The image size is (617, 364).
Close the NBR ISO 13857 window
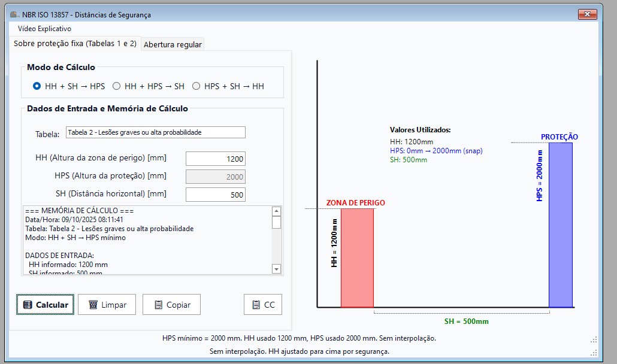pos(588,14)
